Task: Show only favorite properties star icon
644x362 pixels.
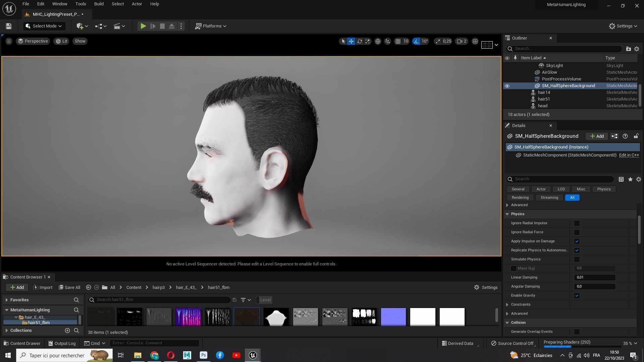Action: click(x=630, y=179)
